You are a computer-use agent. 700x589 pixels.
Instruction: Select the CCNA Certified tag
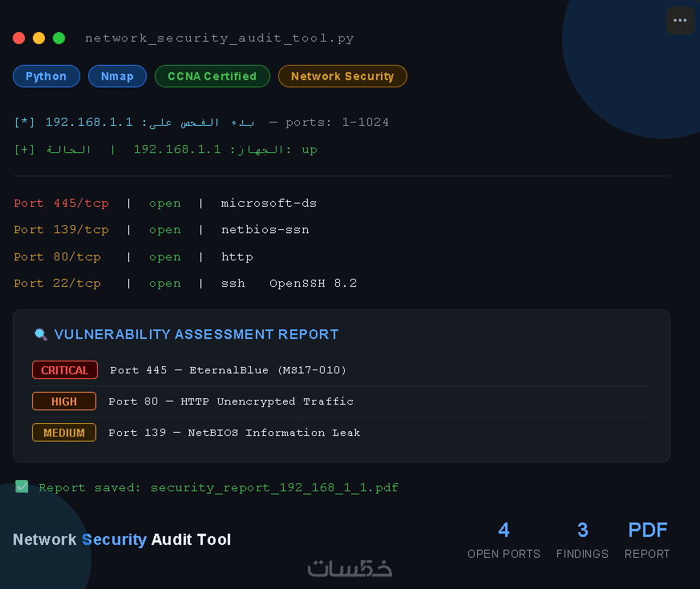(x=212, y=76)
